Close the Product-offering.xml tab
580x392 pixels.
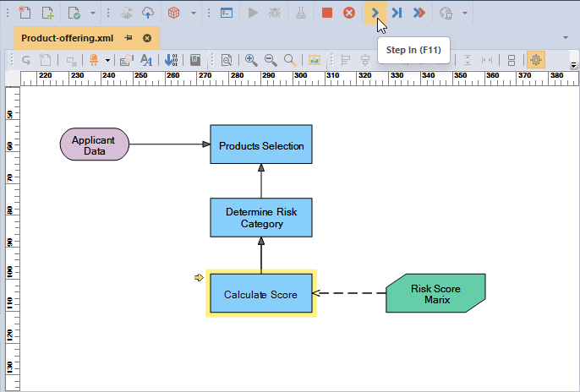[x=147, y=38]
